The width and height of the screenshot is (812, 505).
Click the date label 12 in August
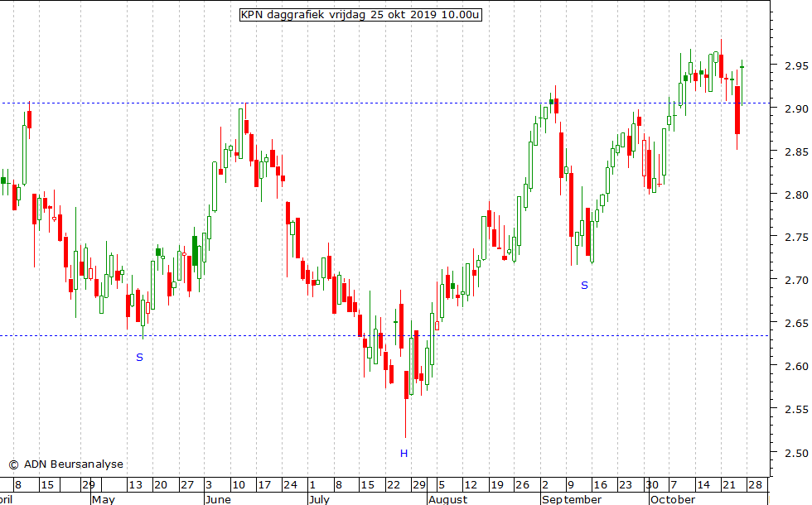click(471, 485)
